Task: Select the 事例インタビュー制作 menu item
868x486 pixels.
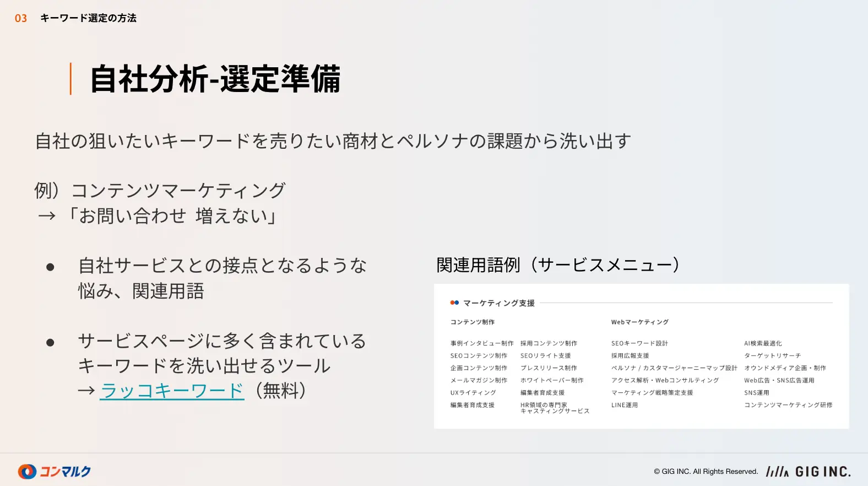Action: pyautogui.click(x=481, y=343)
